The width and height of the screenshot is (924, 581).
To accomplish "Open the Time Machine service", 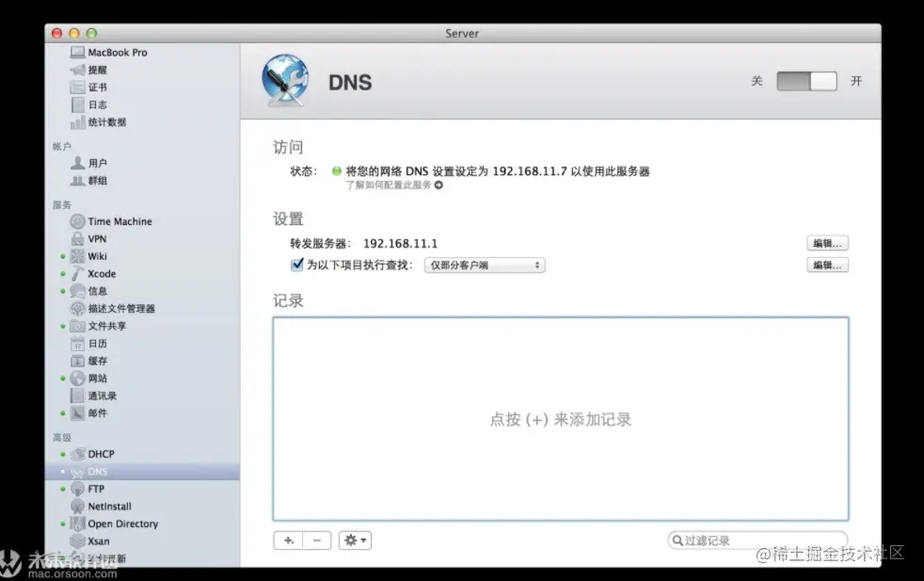I will (x=111, y=221).
